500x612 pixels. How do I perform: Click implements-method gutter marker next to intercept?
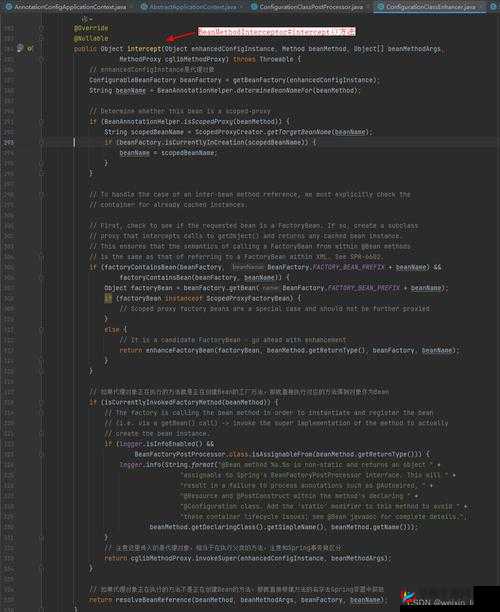[30, 49]
